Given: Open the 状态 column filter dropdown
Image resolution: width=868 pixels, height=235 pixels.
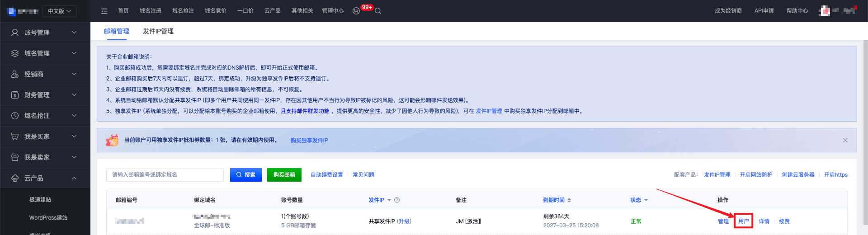Looking at the screenshot, I should pyautogui.click(x=646, y=200).
